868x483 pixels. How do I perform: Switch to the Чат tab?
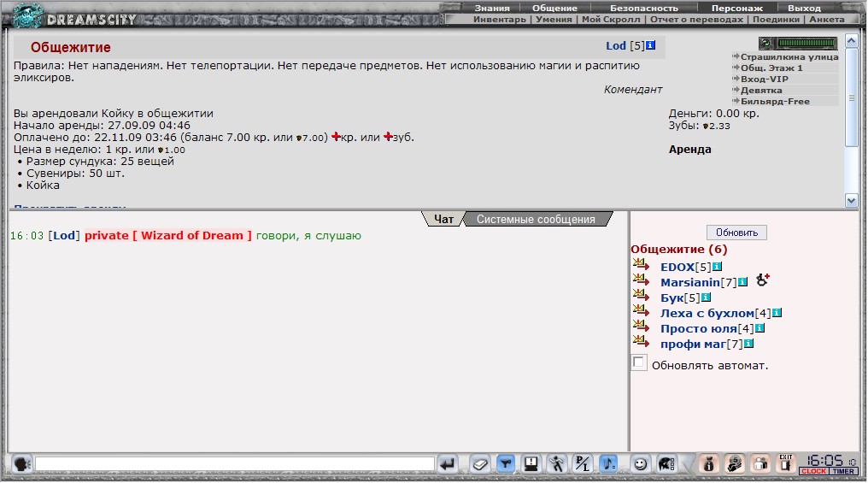pyautogui.click(x=443, y=220)
